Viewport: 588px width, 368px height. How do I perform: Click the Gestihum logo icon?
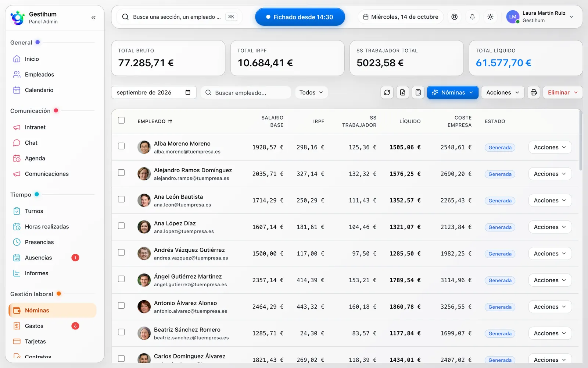(17, 17)
